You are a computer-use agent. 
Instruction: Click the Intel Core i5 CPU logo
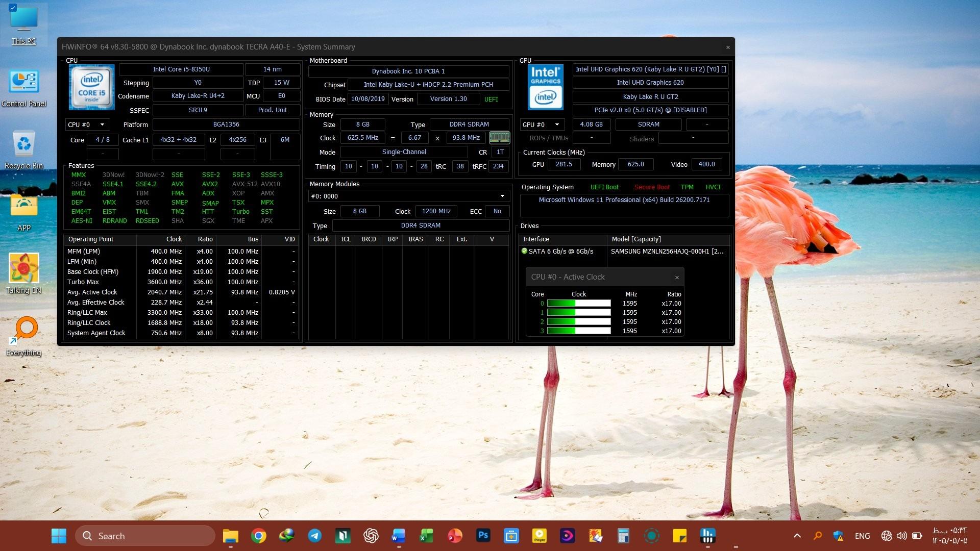(x=92, y=87)
